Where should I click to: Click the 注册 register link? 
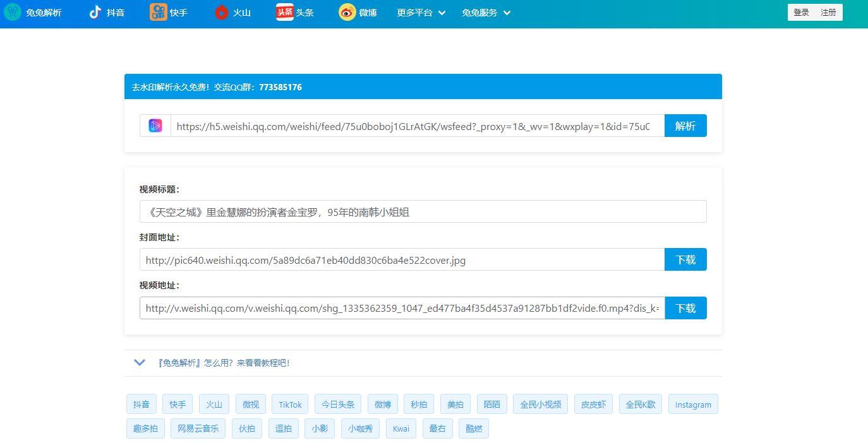click(x=828, y=13)
